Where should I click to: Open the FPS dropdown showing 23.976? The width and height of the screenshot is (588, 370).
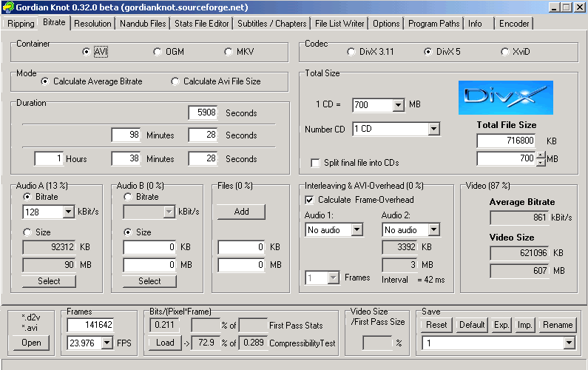[x=107, y=343]
